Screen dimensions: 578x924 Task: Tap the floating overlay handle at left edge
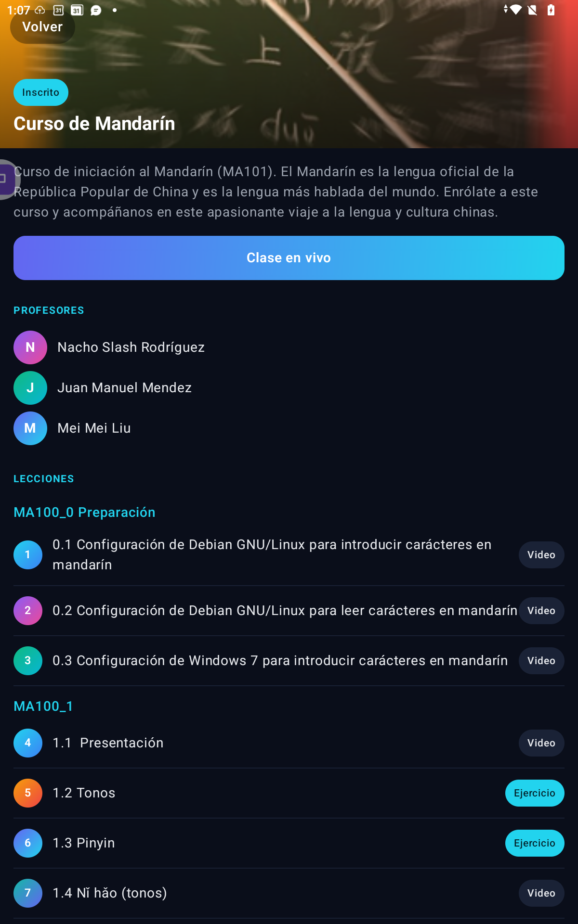click(8, 179)
